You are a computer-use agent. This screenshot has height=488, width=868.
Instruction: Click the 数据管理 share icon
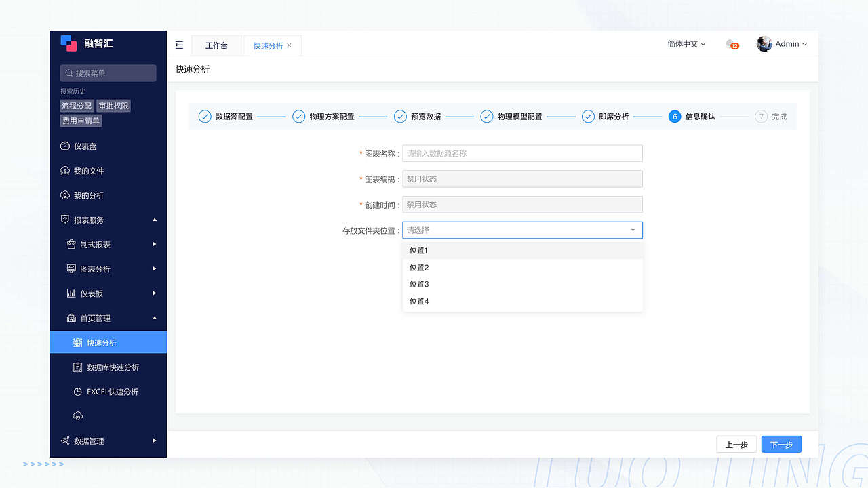point(65,441)
